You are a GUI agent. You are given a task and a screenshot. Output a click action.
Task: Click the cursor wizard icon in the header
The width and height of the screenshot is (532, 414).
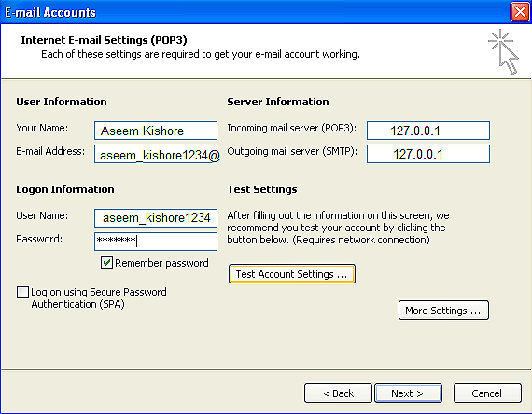tap(504, 52)
